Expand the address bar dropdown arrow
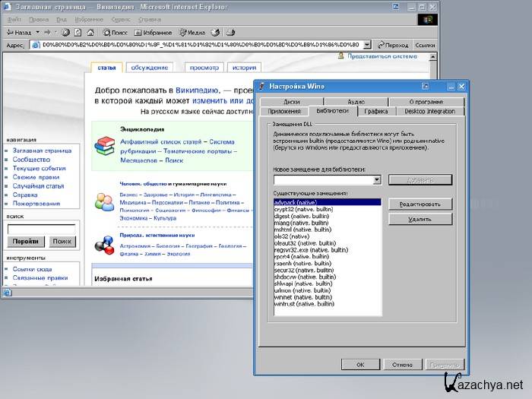This screenshot has height=399, width=532. pyautogui.click(x=367, y=46)
